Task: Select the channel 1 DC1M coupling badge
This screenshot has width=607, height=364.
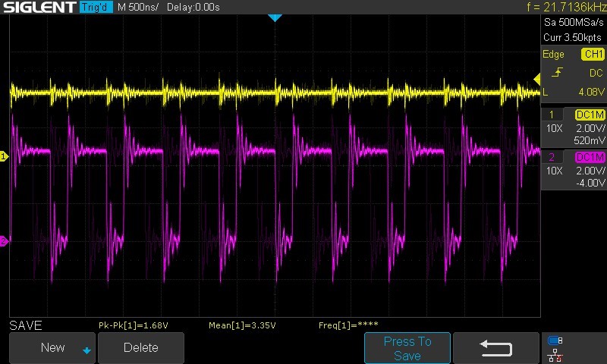Action: pos(590,115)
